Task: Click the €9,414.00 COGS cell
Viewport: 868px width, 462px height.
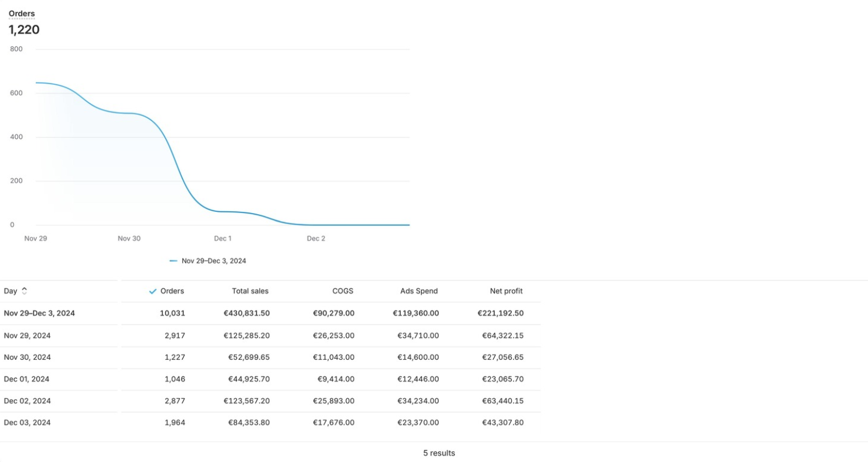Action: 336,380
